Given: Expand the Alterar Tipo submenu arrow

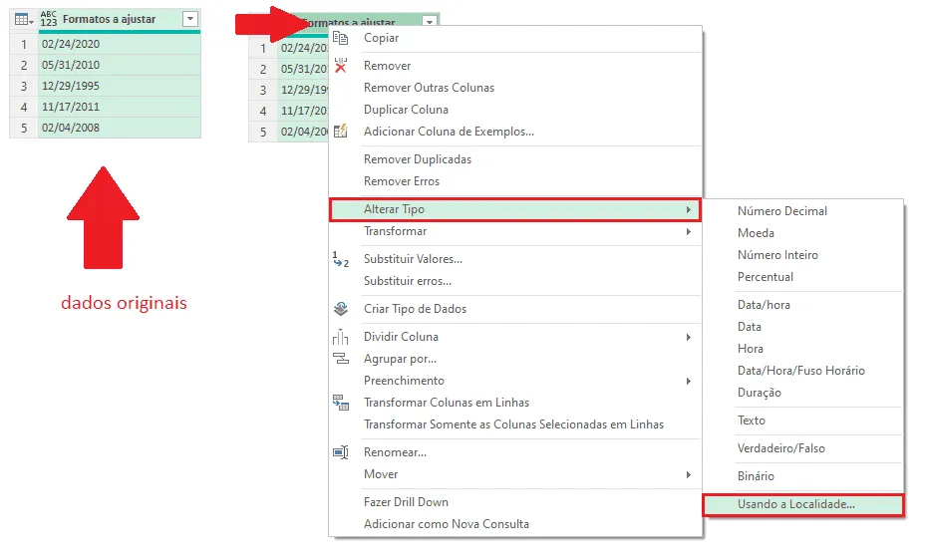Looking at the screenshot, I should [x=688, y=209].
